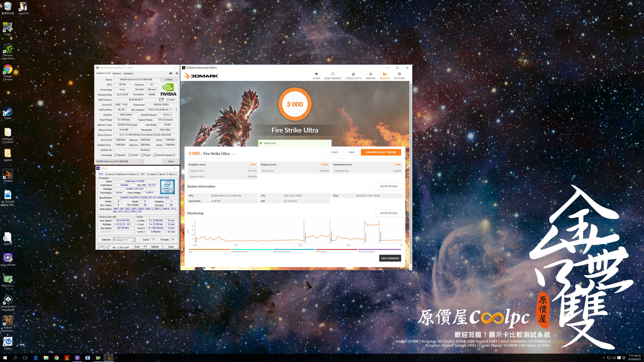Click the GPU Load legend bar
Image resolution: width=644 pixels, height=362 pixels.
(x=336, y=249)
